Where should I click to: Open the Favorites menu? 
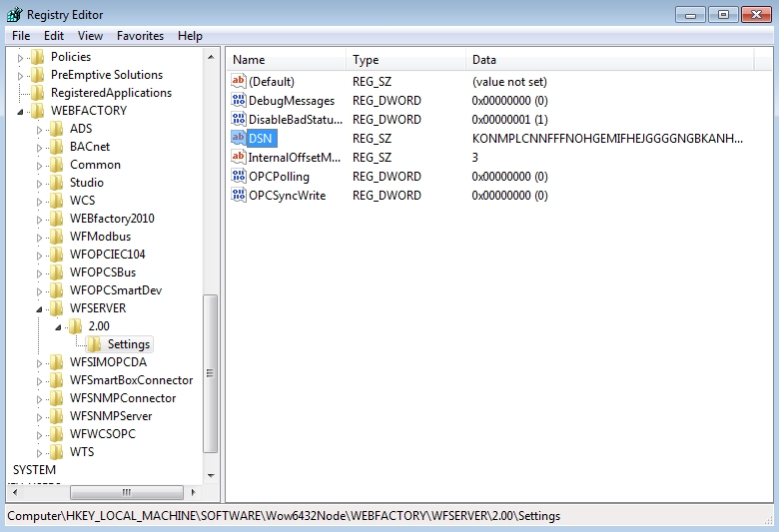click(x=140, y=36)
